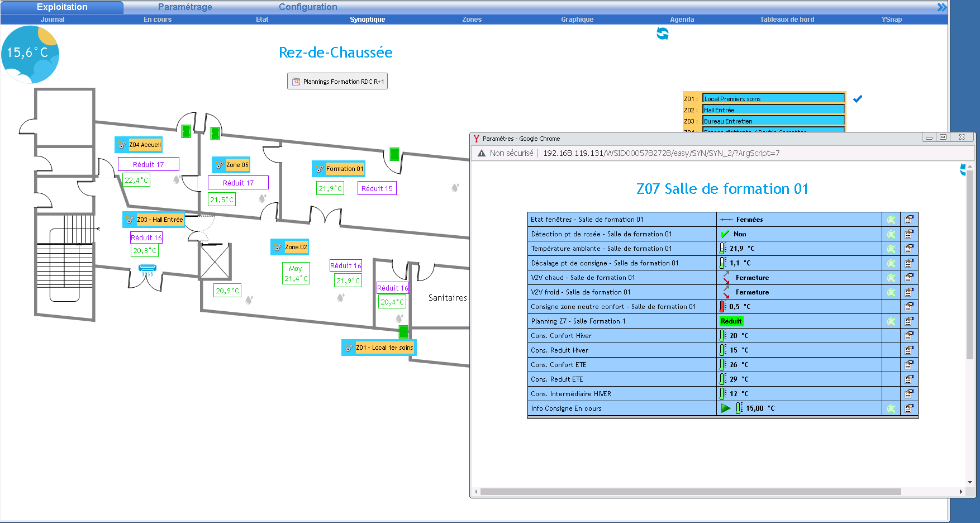The image size is (980, 523).
Task: Select the Z02 Hall Entrée field
Action: tap(773, 110)
